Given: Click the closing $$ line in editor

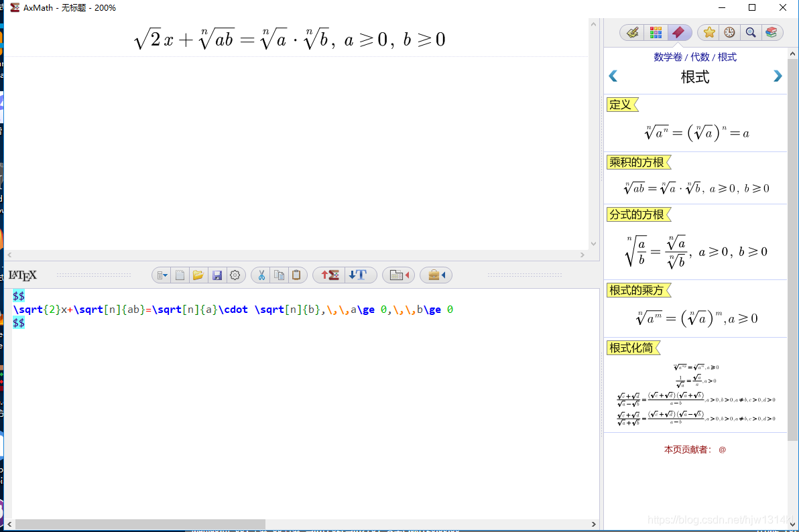Looking at the screenshot, I should click(19, 322).
